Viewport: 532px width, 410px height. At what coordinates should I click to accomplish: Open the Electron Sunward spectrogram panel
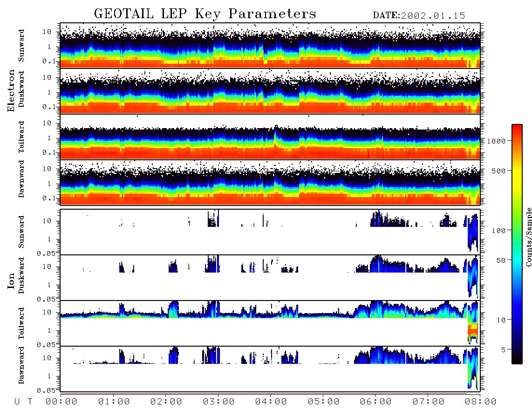pyautogui.click(x=270, y=46)
